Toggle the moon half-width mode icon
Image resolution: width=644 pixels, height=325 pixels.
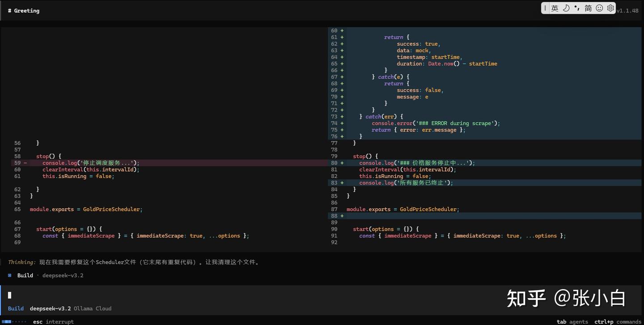566,8
